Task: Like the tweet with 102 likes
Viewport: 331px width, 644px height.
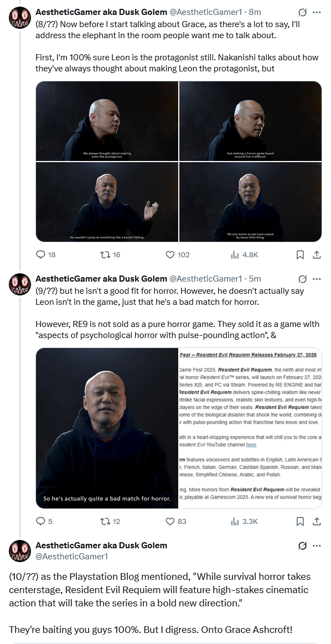Action: [x=178, y=255]
